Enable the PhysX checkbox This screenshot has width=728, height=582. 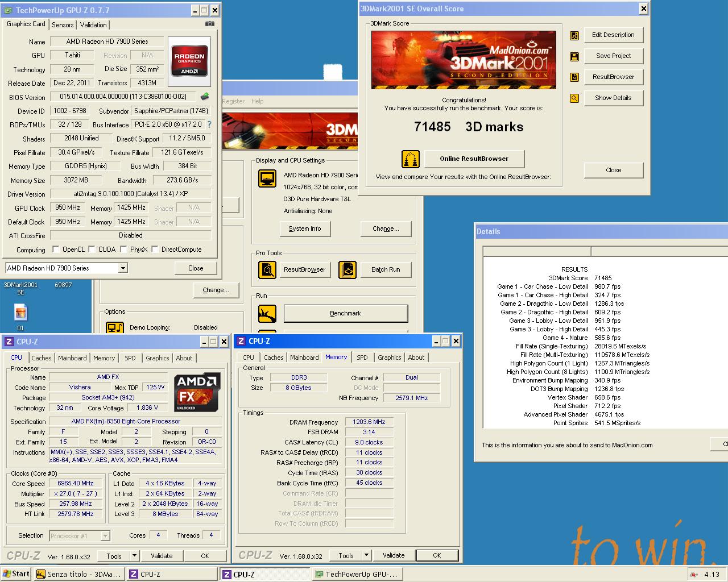(x=123, y=249)
